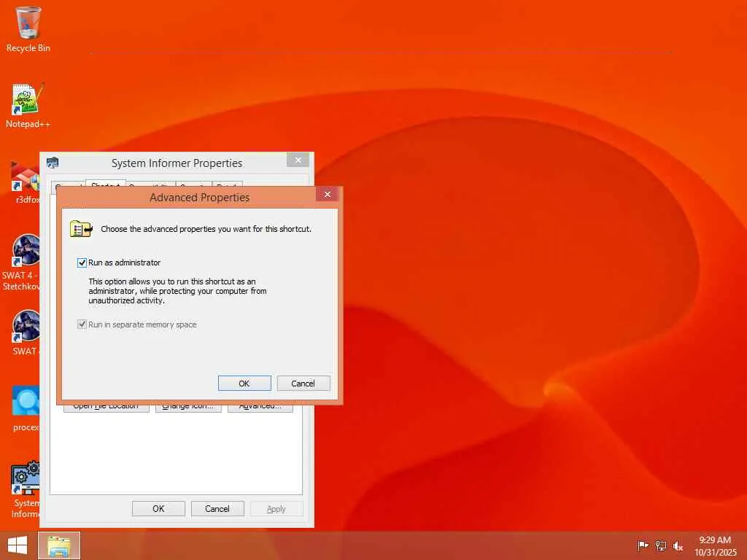This screenshot has width=747, height=560.
Task: Open the network tray icon
Action: 660,545
